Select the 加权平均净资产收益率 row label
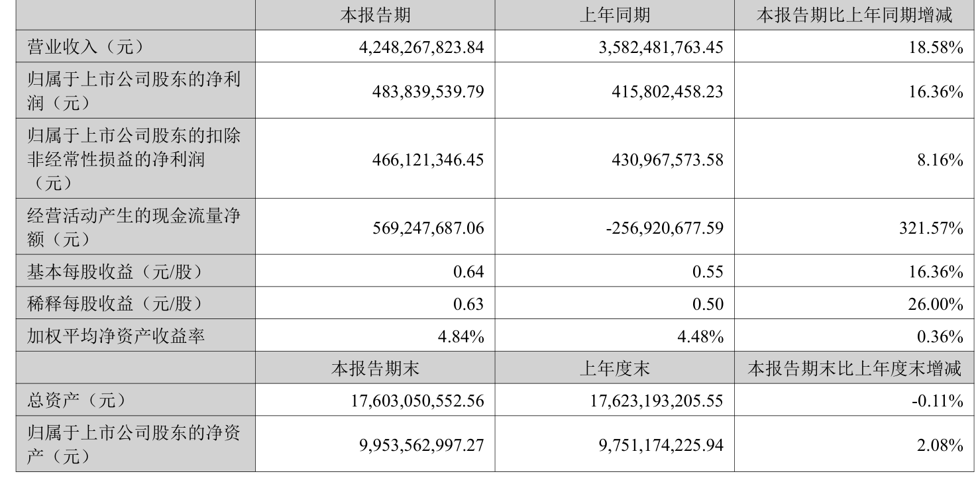The image size is (980, 478). (116, 337)
